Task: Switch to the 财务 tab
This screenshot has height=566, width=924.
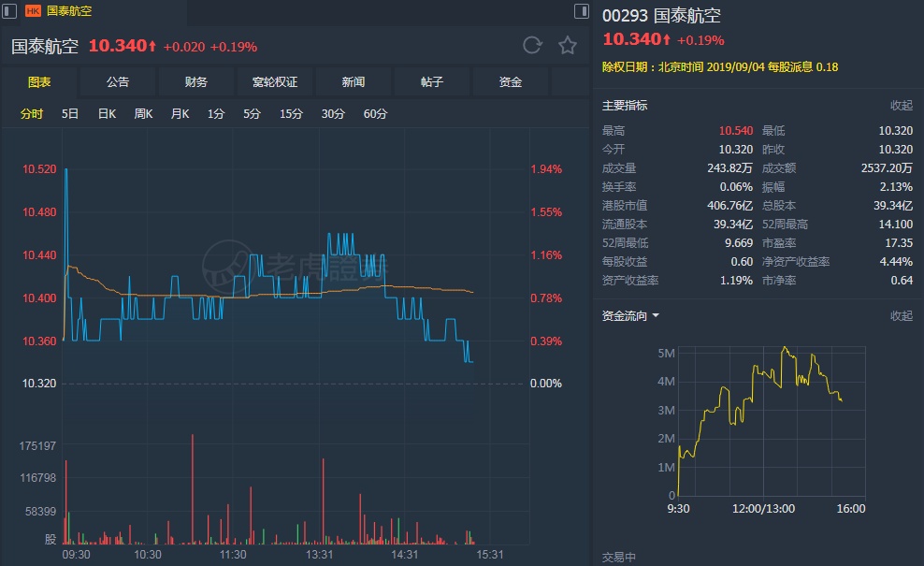Action: coord(196,82)
